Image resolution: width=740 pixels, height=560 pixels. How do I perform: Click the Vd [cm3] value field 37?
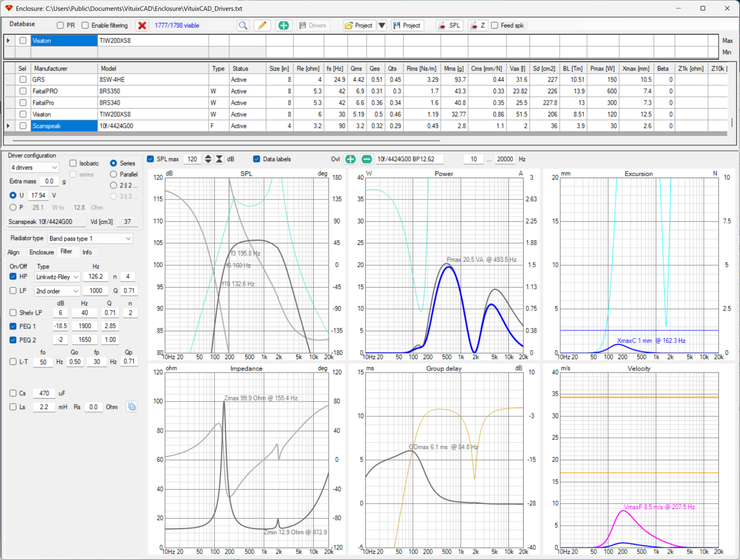[128, 222]
